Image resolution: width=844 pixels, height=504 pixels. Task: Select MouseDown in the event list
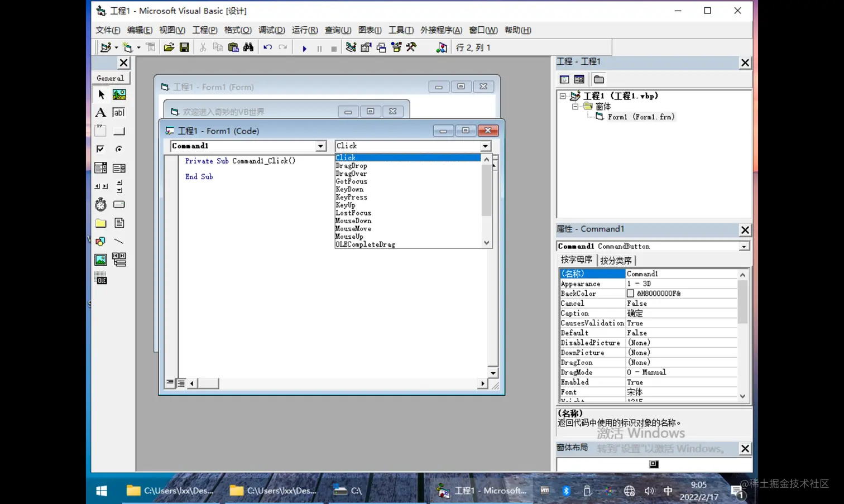coord(353,221)
